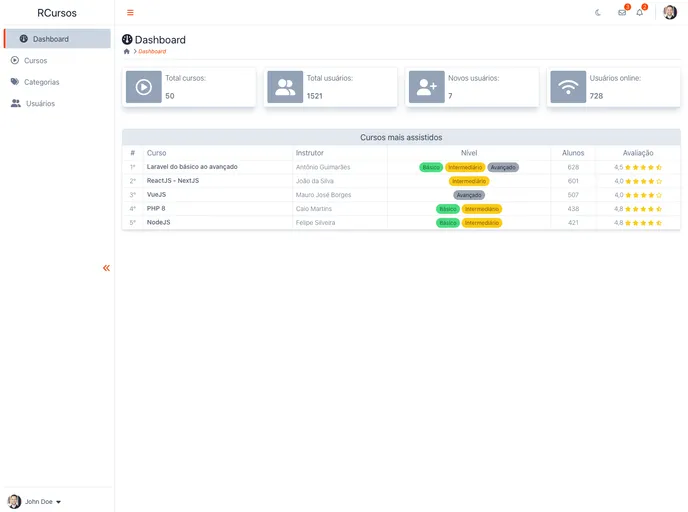Click the Curso column header
Screen dimensions: 688x512
pyautogui.click(x=157, y=153)
